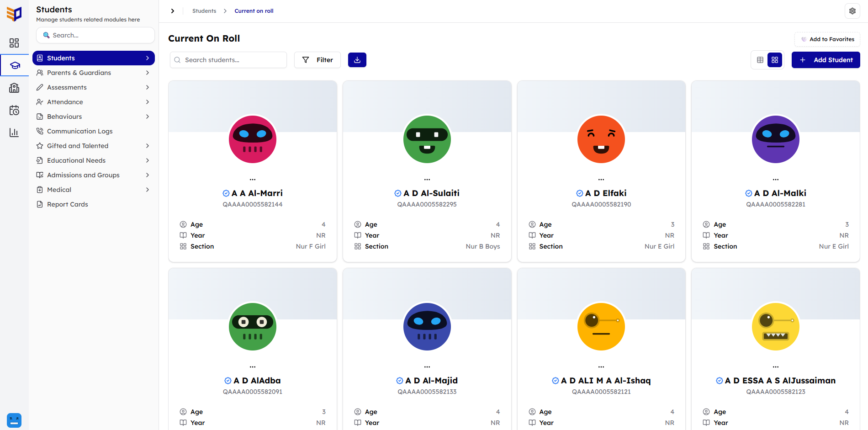868x430 pixels.
Task: Click the download export icon button
Action: coord(357,60)
